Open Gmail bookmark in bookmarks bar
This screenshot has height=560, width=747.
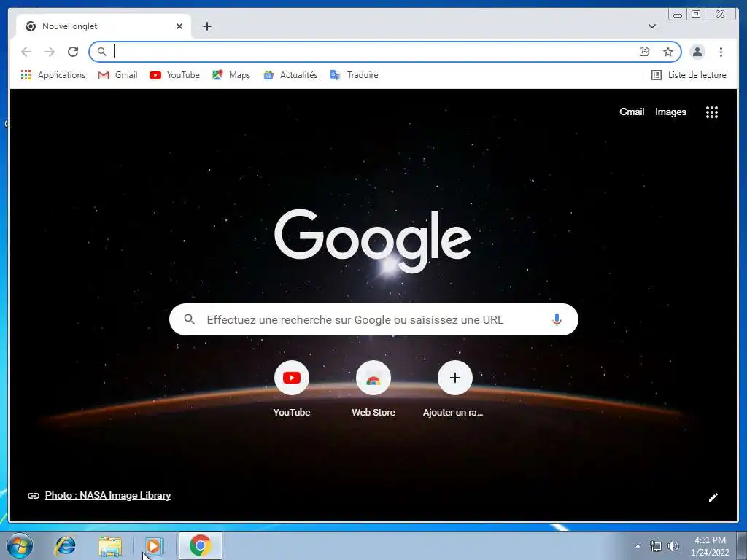pos(117,75)
